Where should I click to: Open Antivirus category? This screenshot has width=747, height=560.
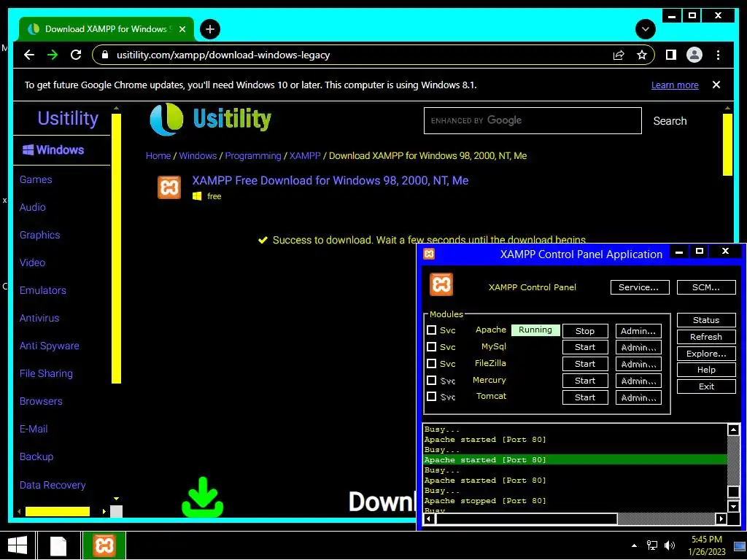(39, 318)
